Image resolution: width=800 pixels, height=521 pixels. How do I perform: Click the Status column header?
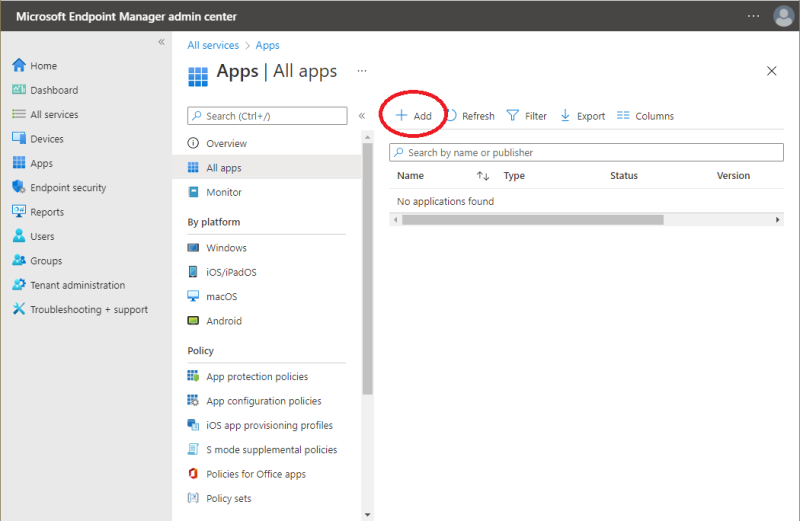coord(623,176)
